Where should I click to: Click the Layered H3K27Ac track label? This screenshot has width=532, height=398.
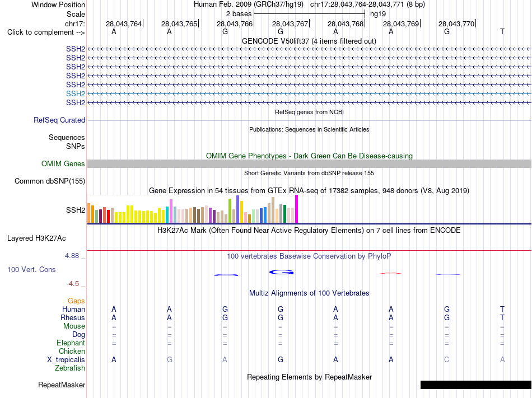click(x=36, y=238)
